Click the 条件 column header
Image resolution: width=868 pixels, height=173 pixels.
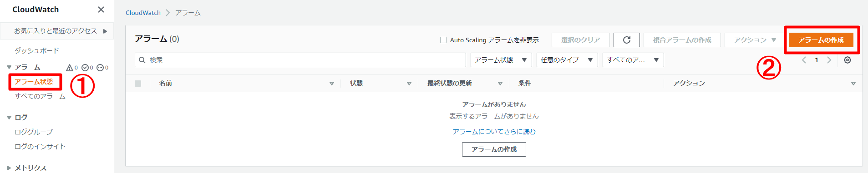[524, 83]
